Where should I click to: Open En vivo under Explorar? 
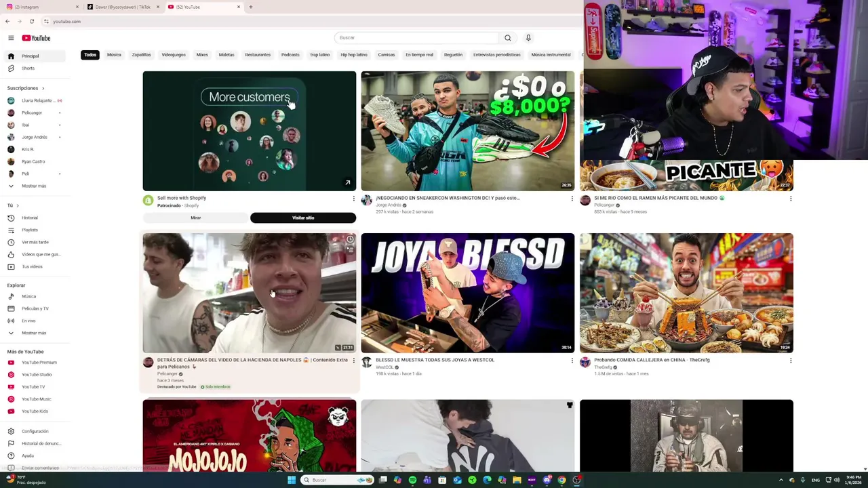(36, 321)
